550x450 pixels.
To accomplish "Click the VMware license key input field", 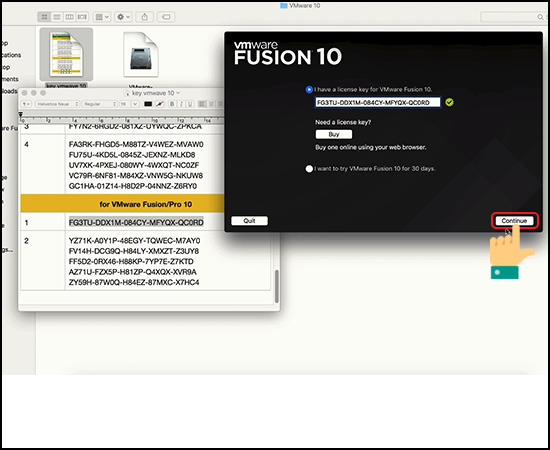I will pos(377,102).
